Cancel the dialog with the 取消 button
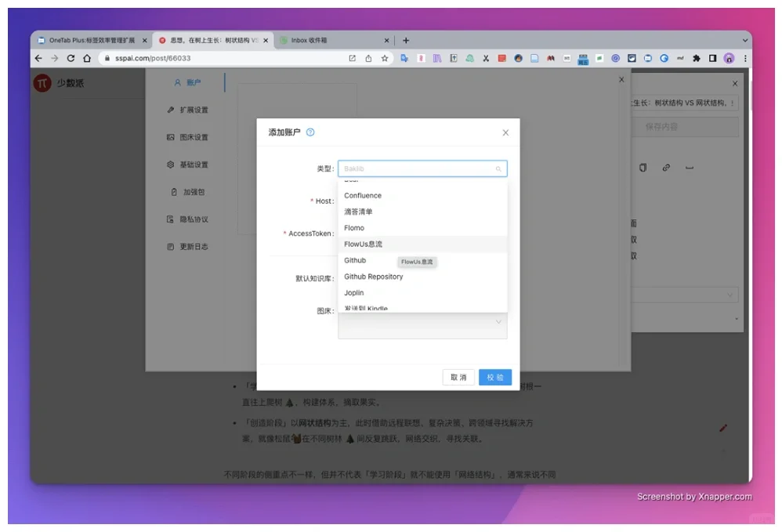Screen dimensions: 782x532 point(458,377)
